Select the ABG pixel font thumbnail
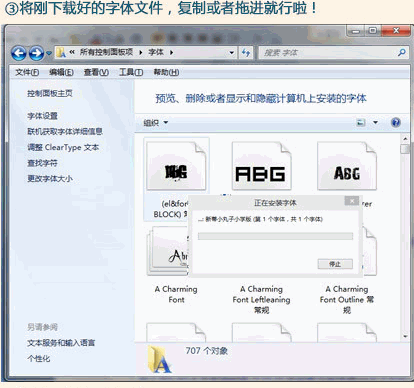The width and height of the screenshot is (414, 388). (x=261, y=166)
